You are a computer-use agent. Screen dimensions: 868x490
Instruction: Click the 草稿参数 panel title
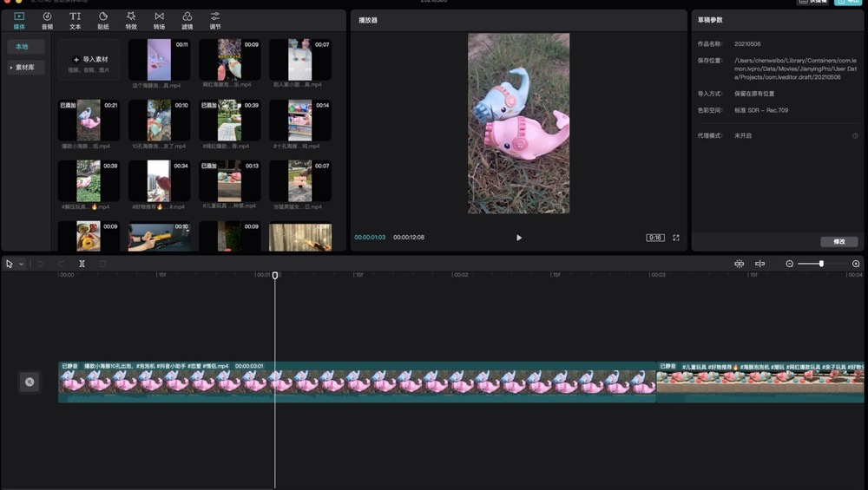coord(710,20)
